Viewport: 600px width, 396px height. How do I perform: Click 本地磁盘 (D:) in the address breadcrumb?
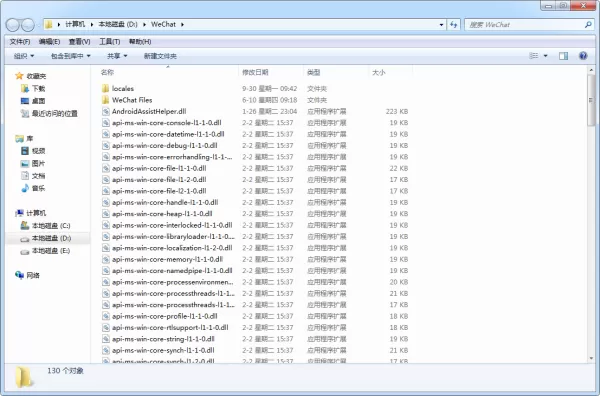click(x=118, y=24)
